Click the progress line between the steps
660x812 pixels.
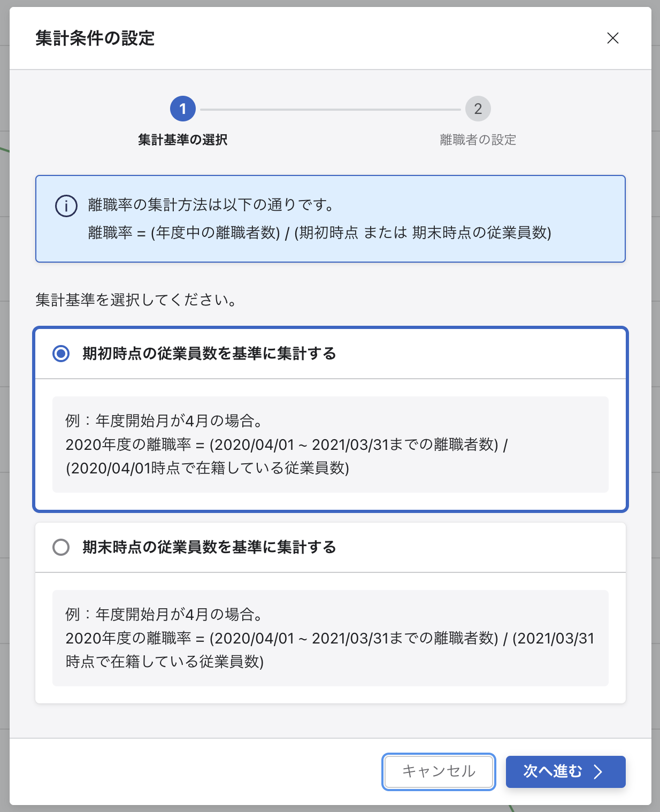(x=331, y=110)
